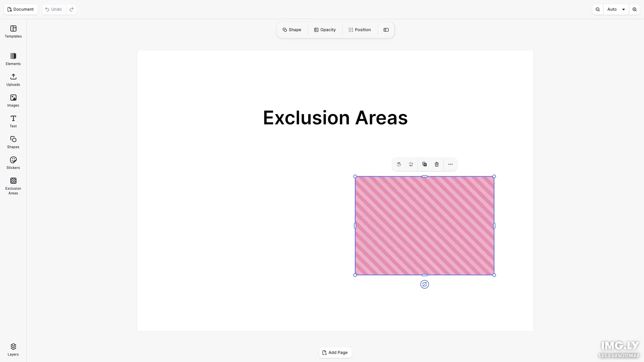Image resolution: width=644 pixels, height=362 pixels.
Task: Open the Opacity settings
Action: 325,30
